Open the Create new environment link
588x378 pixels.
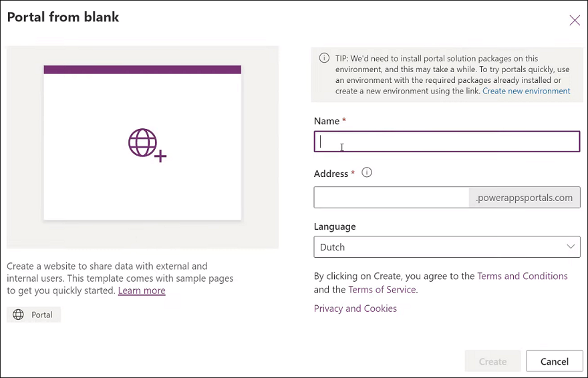pos(526,91)
